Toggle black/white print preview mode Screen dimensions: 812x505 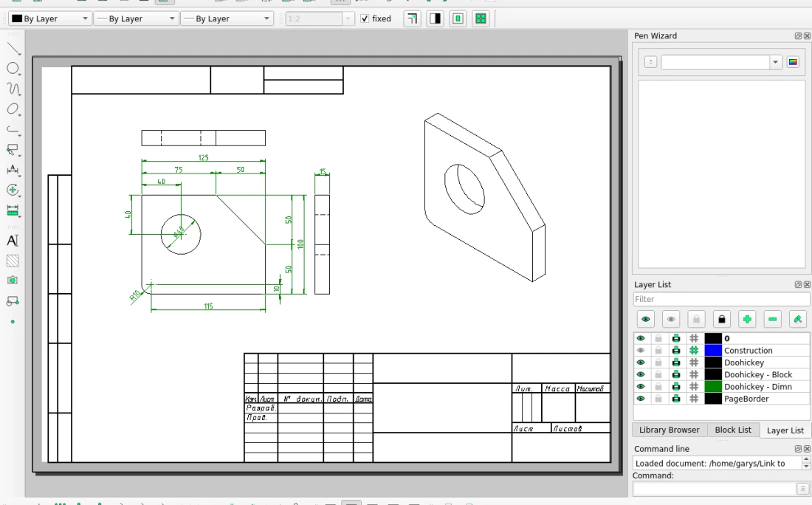click(x=436, y=18)
